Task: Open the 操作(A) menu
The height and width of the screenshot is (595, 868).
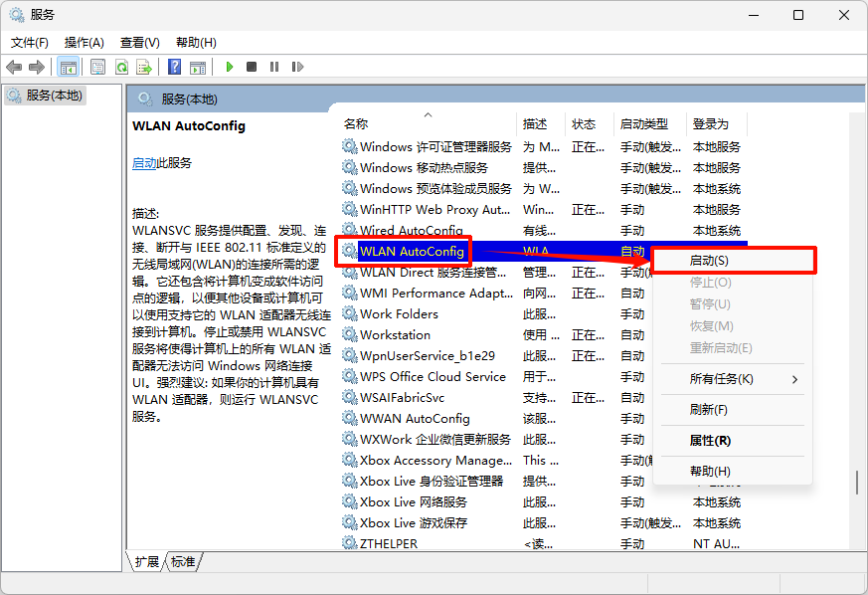Action: pos(85,43)
